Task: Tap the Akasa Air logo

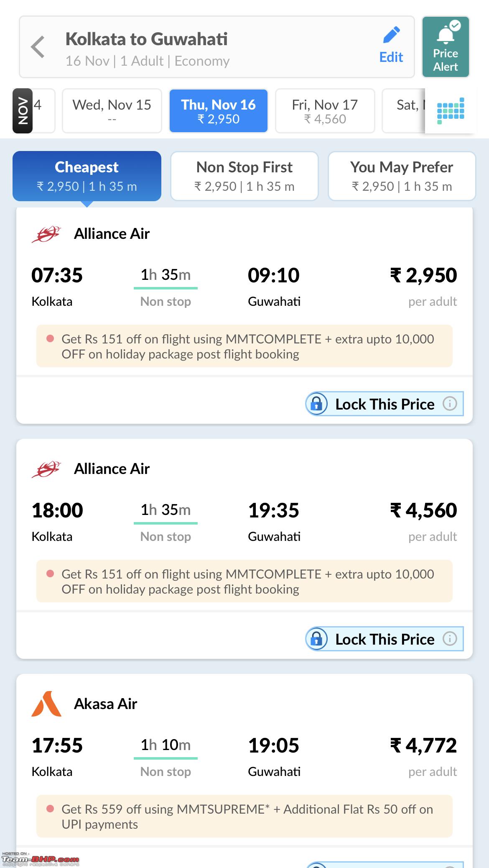Action: (46, 704)
